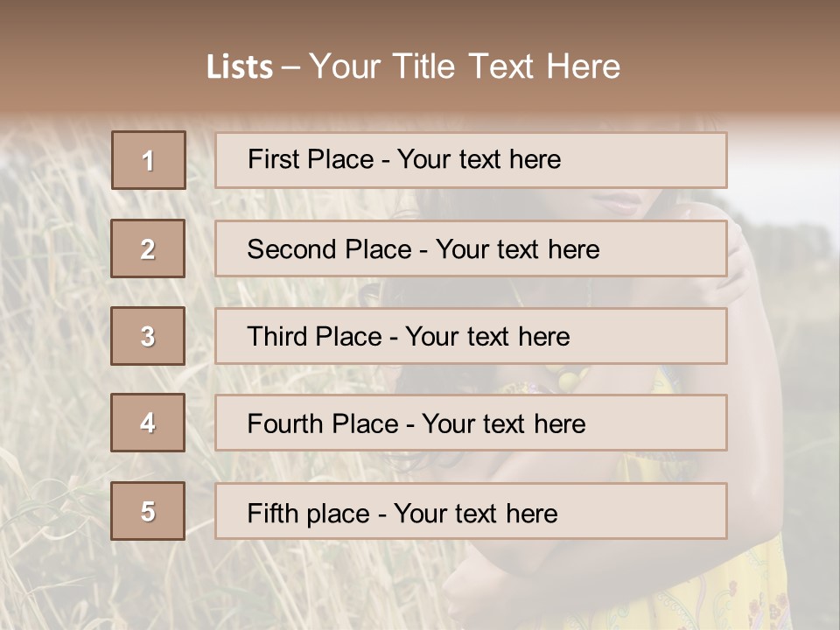Screen dimensions: 840x630
Task: Select the First Place text box
Action: pos(471,160)
